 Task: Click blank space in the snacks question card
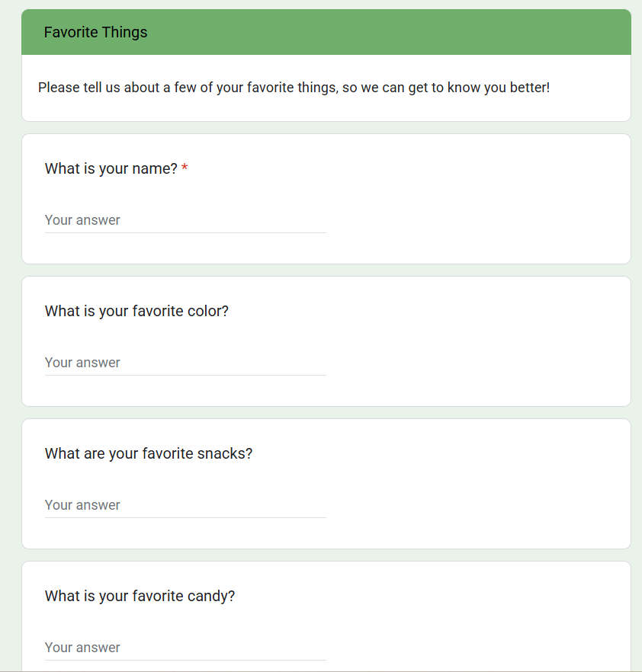pyautogui.click(x=480, y=491)
